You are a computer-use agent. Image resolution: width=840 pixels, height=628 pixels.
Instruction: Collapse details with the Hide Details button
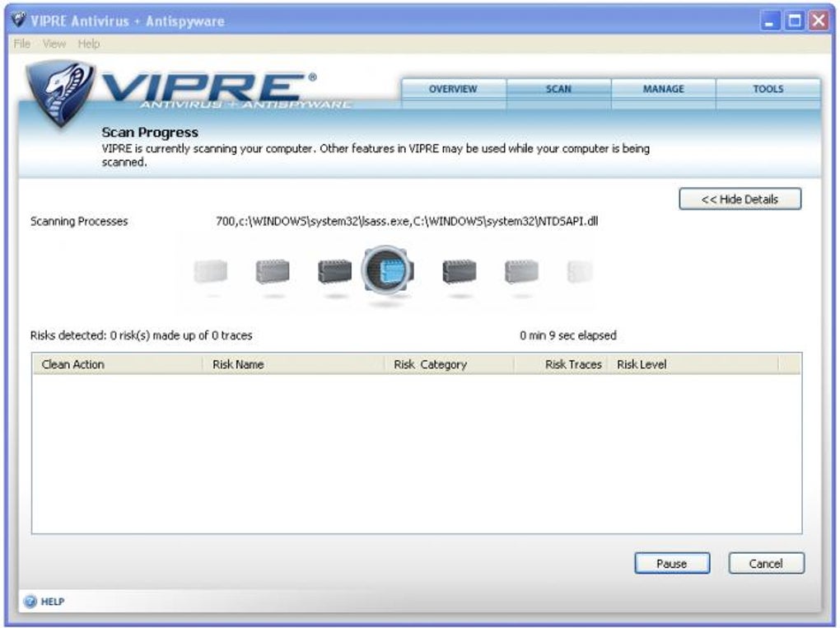(739, 198)
